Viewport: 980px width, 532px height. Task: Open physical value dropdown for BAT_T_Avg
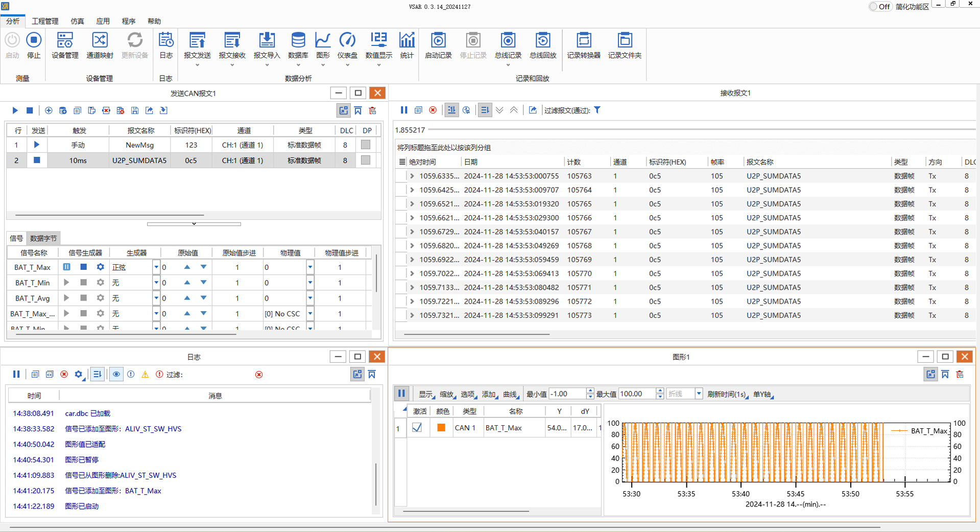[310, 298]
